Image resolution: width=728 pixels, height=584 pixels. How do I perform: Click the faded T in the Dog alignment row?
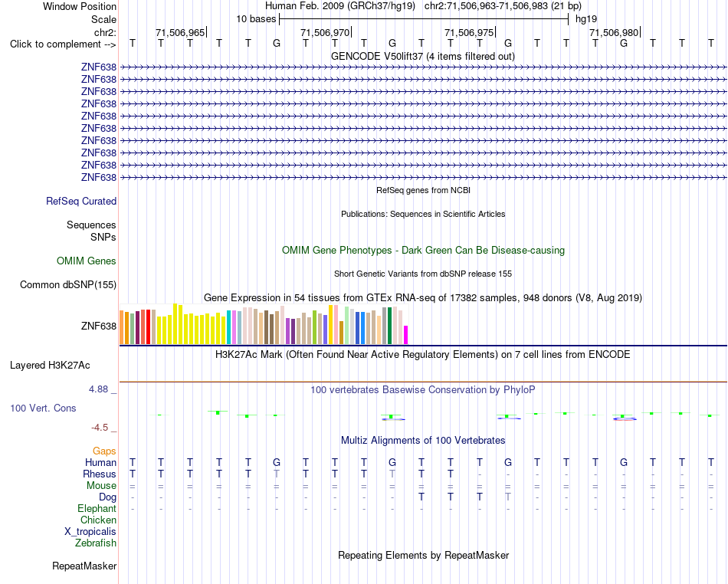click(508, 497)
